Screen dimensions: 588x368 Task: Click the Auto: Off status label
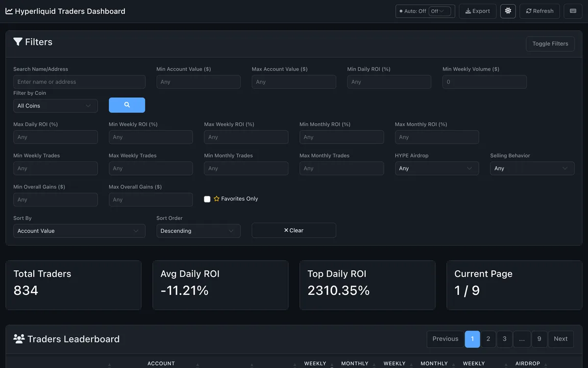click(x=415, y=11)
